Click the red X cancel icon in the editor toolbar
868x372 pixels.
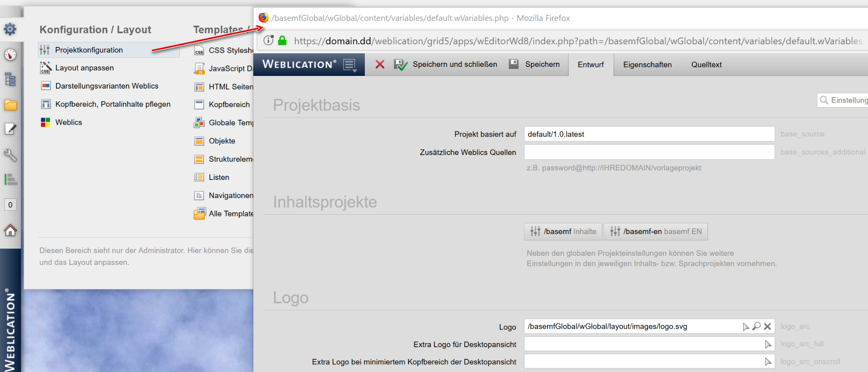[380, 65]
